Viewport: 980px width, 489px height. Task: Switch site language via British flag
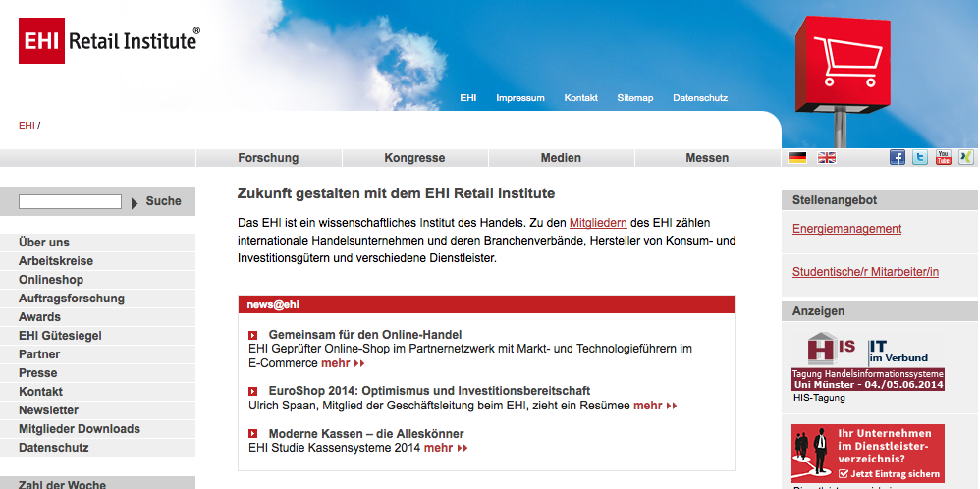[x=826, y=157]
